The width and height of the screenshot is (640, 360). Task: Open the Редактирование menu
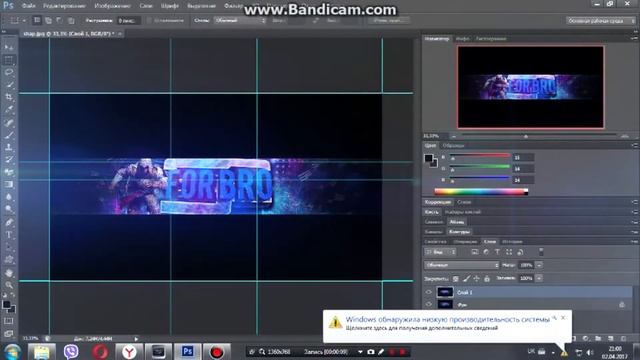[64, 6]
